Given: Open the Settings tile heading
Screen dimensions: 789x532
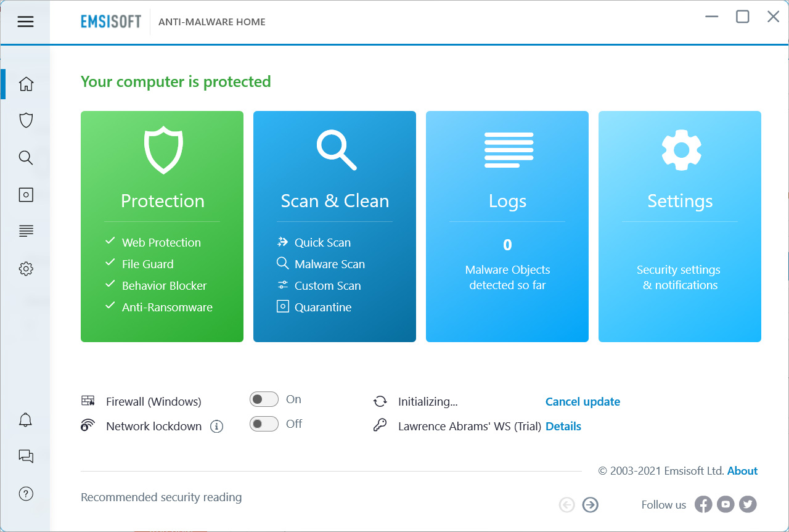Looking at the screenshot, I should pyautogui.click(x=680, y=201).
